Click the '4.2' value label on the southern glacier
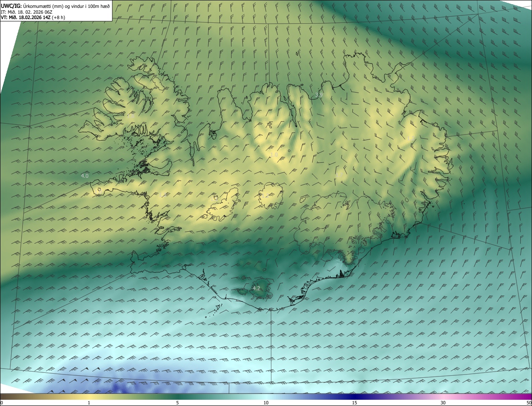This screenshot has height=406, width=532. click(x=256, y=288)
